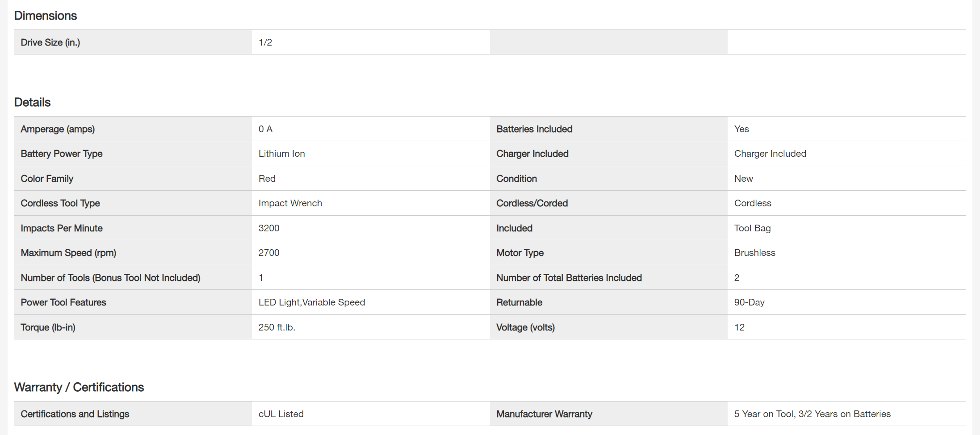This screenshot has width=980, height=435.
Task: Click the Warranty / Certifications heading
Action: 79,387
